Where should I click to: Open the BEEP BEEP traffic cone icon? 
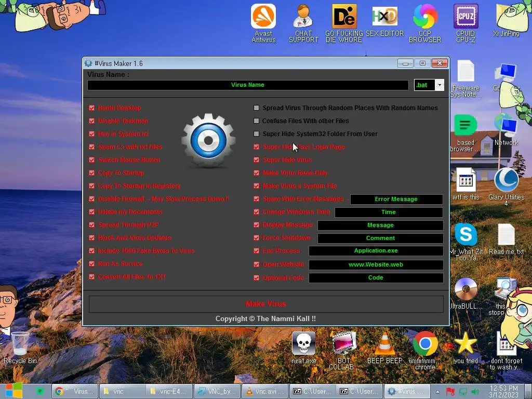coord(384,348)
